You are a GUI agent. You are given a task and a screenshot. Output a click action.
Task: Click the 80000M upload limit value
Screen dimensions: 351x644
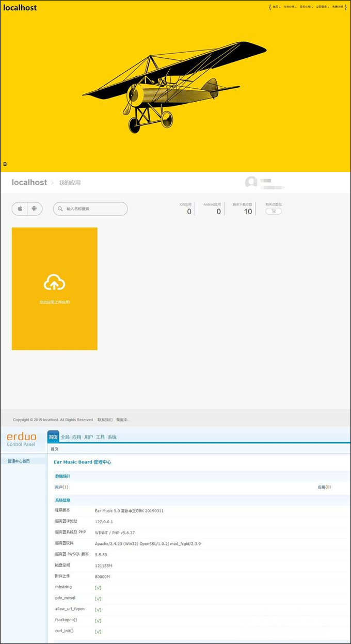click(x=103, y=576)
